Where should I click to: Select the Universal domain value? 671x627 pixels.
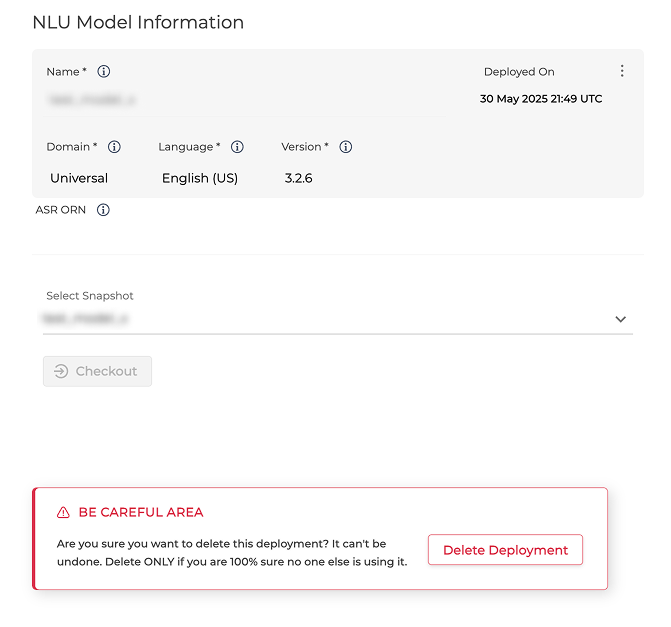79,178
